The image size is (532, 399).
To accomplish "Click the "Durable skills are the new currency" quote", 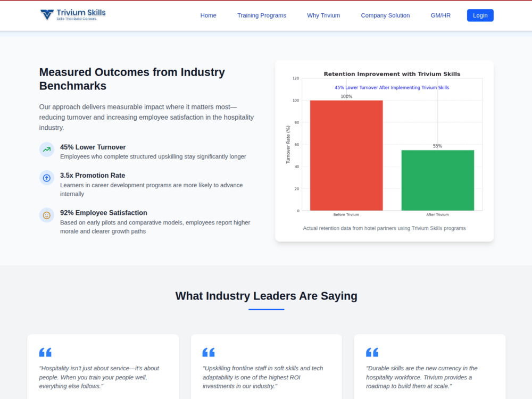I will point(422,377).
